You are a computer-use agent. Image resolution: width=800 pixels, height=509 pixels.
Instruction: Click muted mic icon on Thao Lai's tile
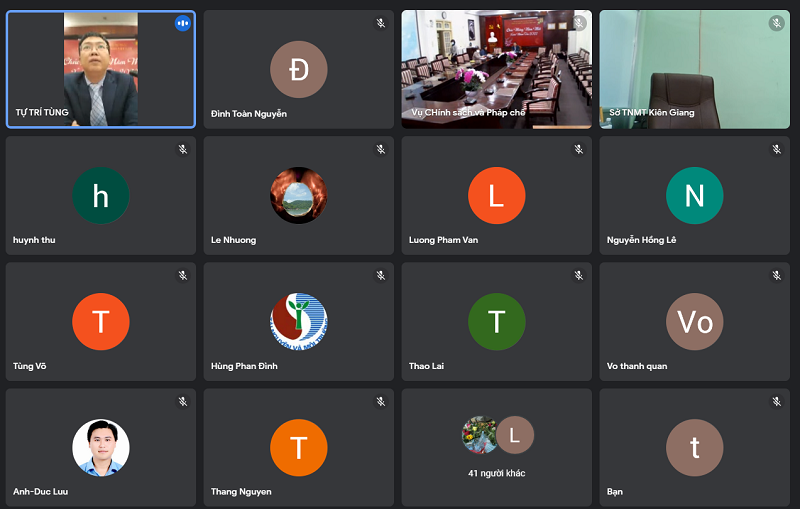pyautogui.click(x=578, y=275)
